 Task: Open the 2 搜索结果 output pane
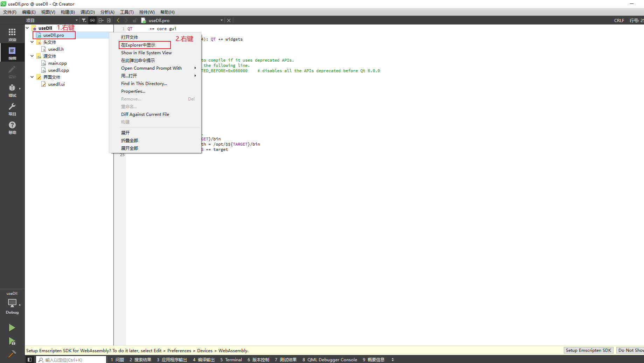pyautogui.click(x=140, y=359)
